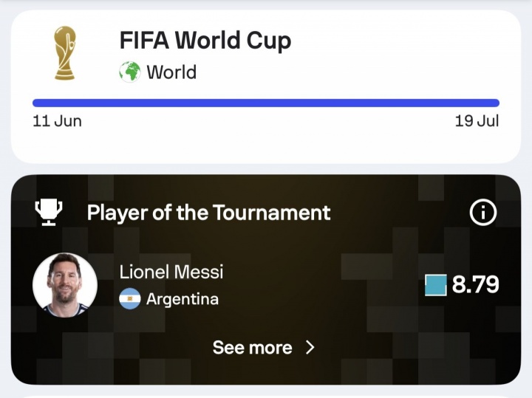Click the blue tournament progress bar
The height and width of the screenshot is (398, 532).
coord(266,103)
